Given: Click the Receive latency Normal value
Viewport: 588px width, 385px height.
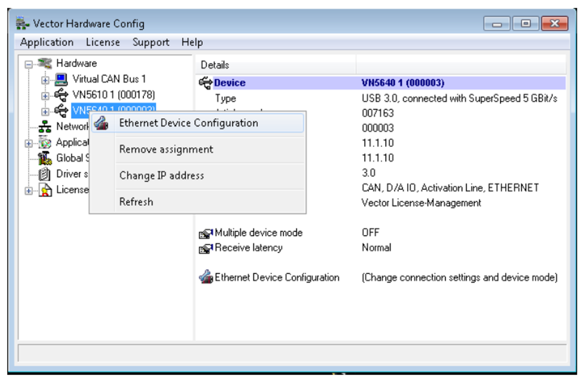Looking at the screenshot, I should point(376,248).
